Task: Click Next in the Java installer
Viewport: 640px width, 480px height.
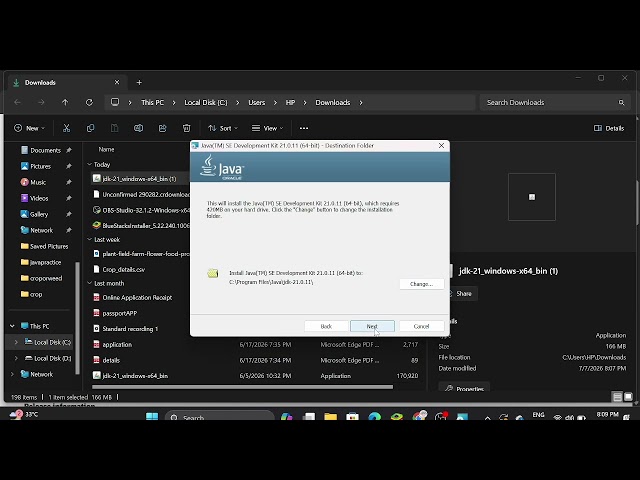Action: coord(372,326)
